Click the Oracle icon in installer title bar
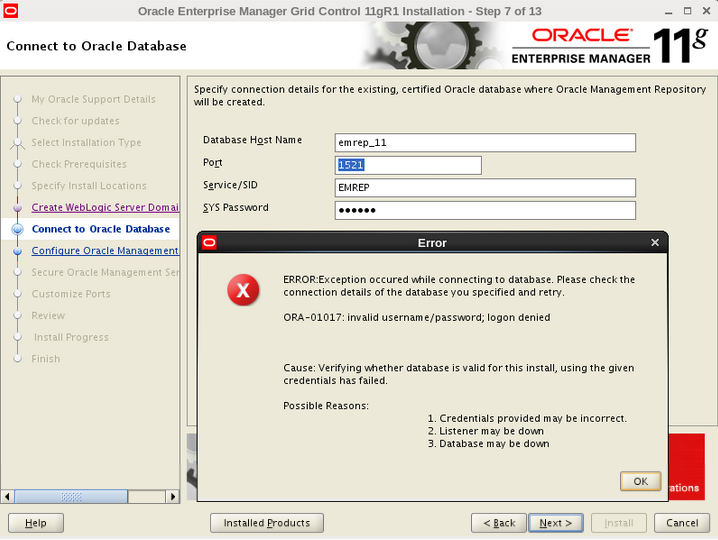Screen dimensions: 718x540 [x=11, y=11]
